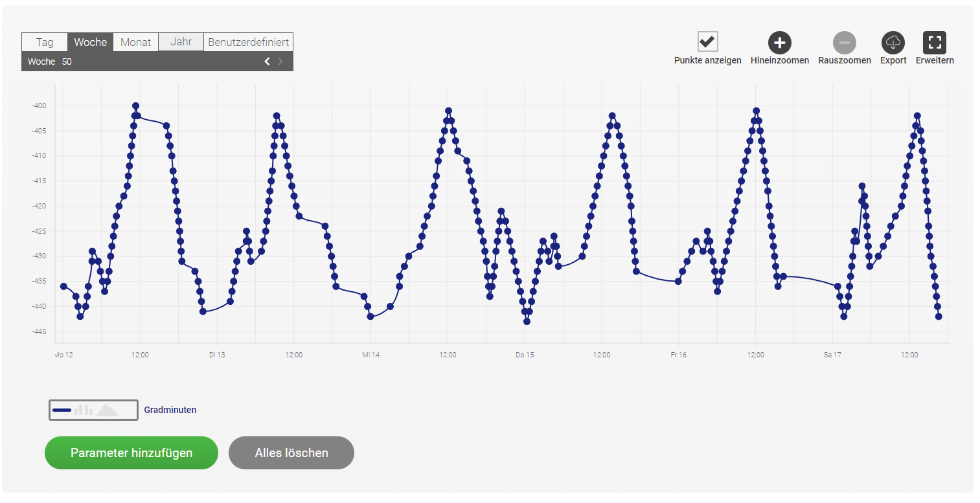Viewport: 980px width, 503px height.
Task: Click the greyed-out Rauszoomen minus icon
Action: tap(845, 43)
